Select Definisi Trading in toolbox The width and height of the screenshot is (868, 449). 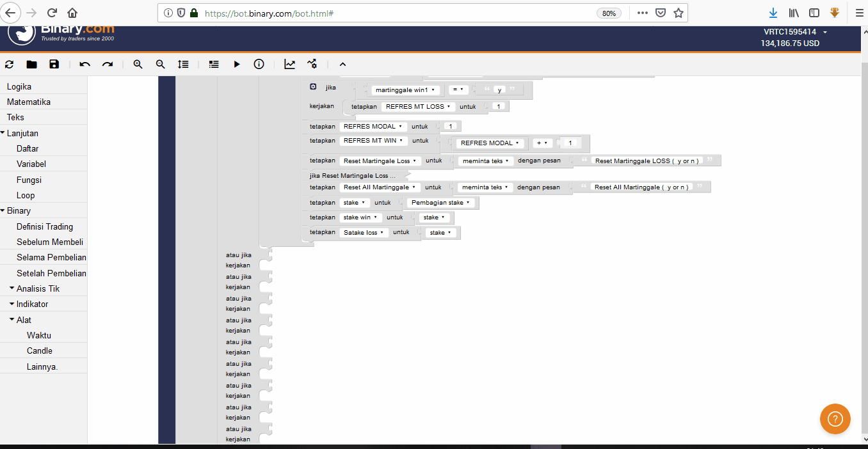pos(44,226)
